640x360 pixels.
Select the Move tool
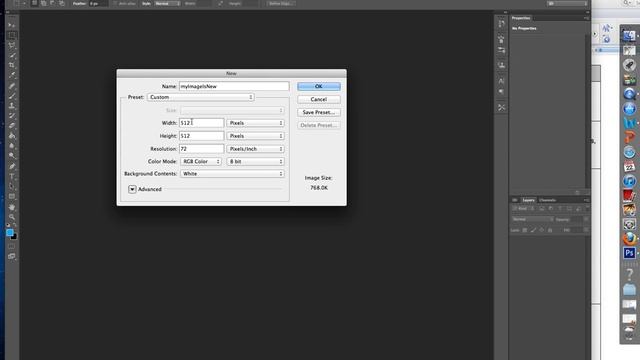click(x=11, y=25)
